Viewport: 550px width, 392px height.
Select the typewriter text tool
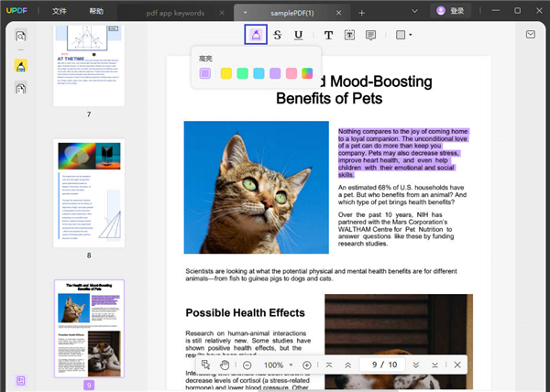point(328,35)
